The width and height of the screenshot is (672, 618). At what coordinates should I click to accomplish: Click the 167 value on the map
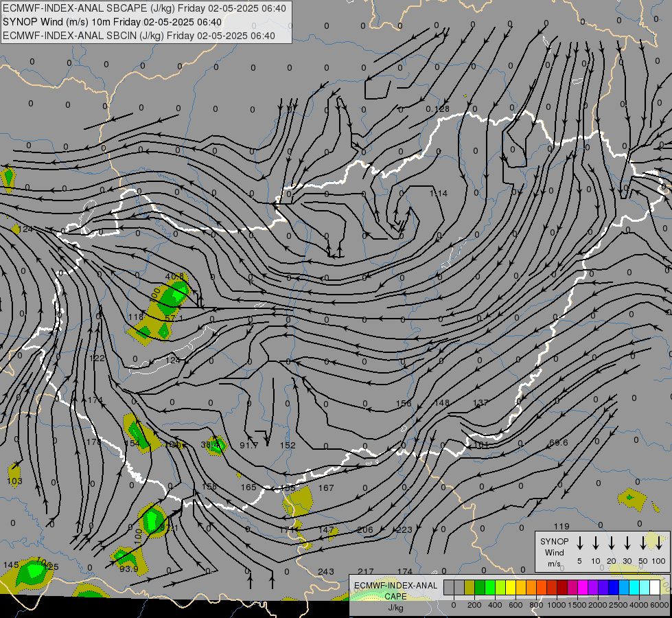326,488
